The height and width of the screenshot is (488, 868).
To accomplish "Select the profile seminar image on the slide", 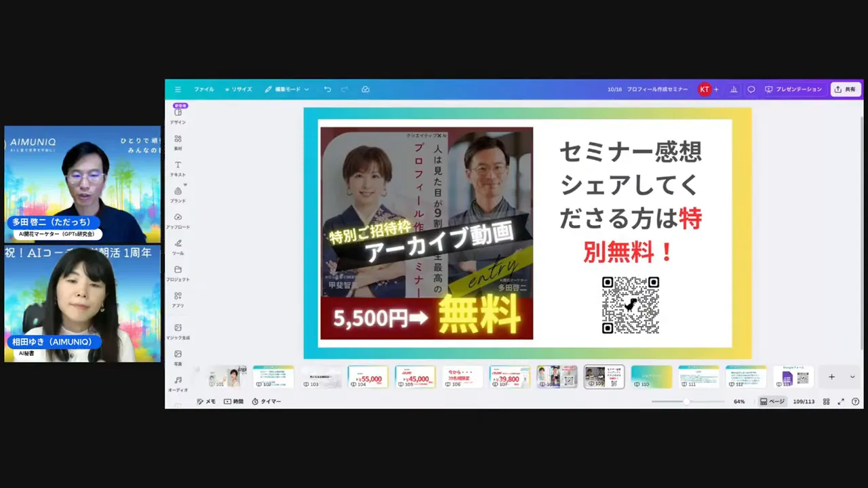I will 427,233.
